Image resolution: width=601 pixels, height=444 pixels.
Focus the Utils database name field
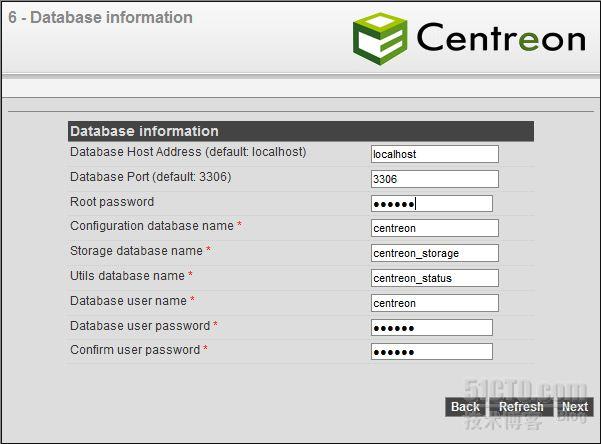coord(434,278)
